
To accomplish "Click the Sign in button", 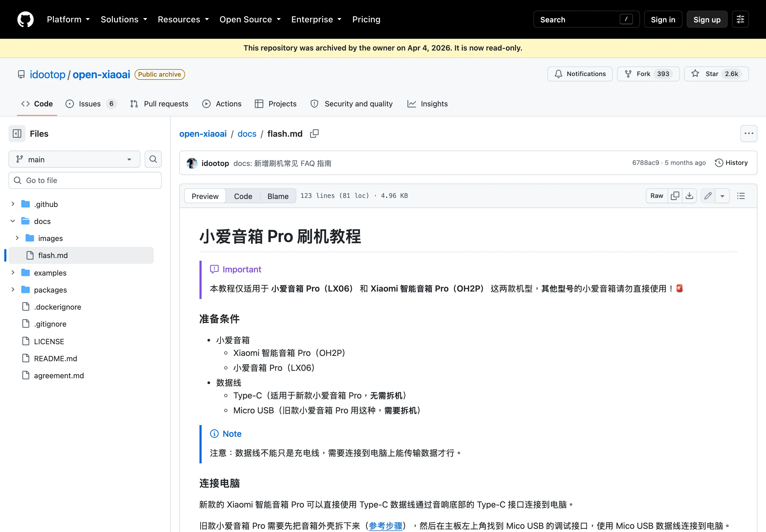I will 663,19.
